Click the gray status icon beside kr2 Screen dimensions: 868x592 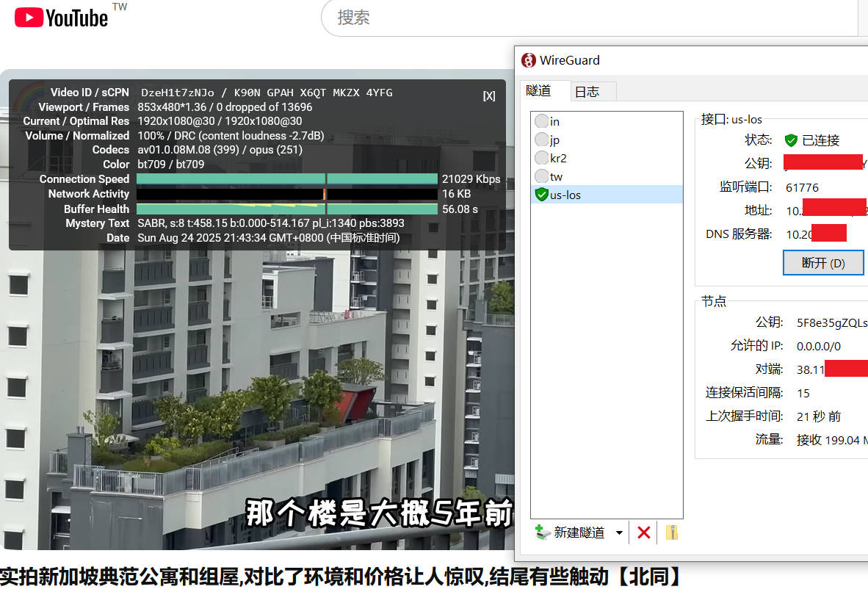(x=542, y=158)
